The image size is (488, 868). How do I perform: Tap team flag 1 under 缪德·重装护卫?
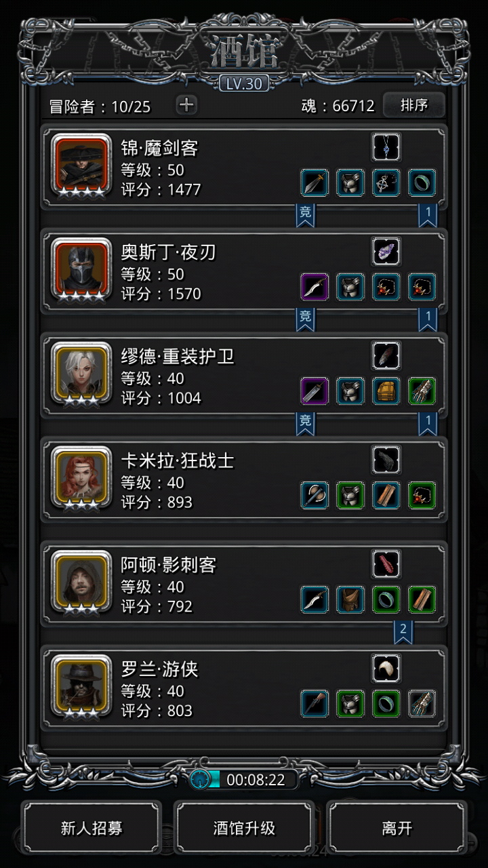click(428, 423)
